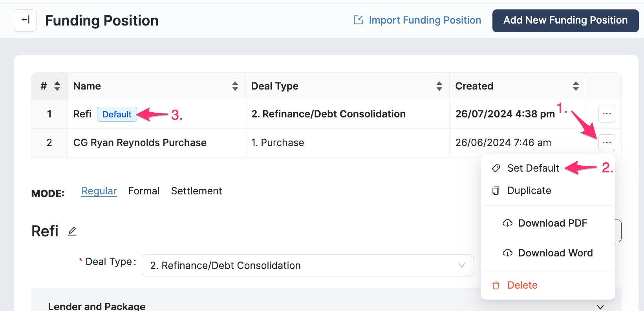
Task: Select Download Word menu option
Action: click(555, 253)
